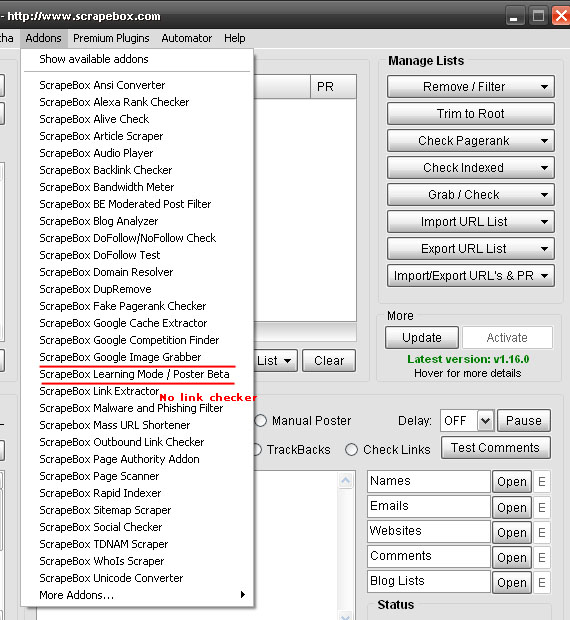The height and width of the screenshot is (620, 570).
Task: Click the Test Comments button
Action: tap(495, 448)
